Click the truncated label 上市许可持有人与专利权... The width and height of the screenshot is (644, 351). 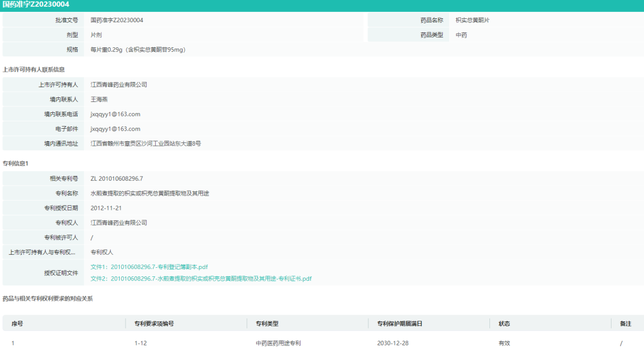click(42, 252)
